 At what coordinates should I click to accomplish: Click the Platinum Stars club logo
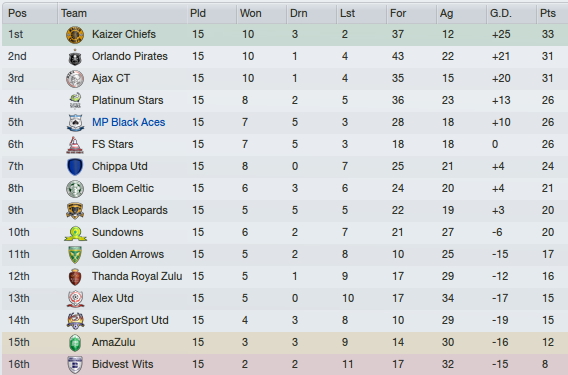[75, 101]
